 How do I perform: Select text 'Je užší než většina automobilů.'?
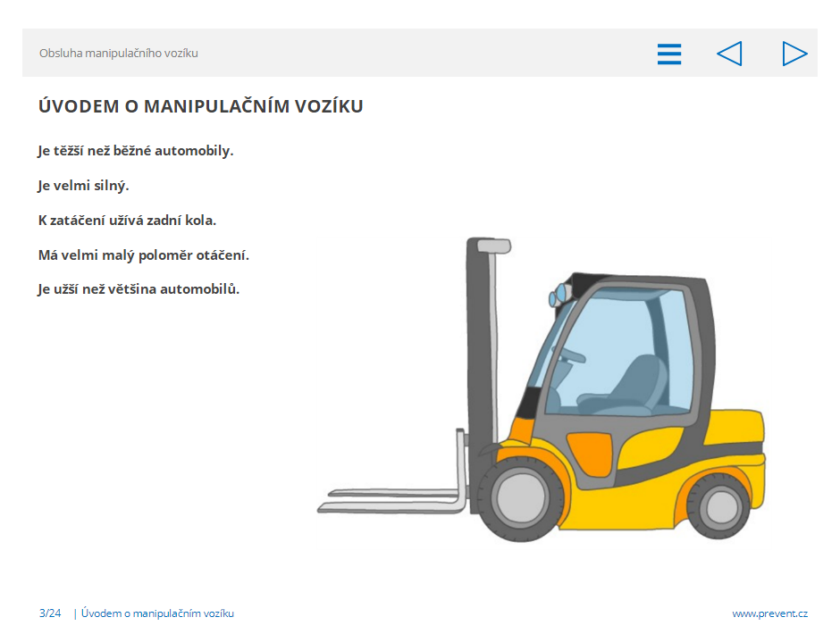[139, 289]
